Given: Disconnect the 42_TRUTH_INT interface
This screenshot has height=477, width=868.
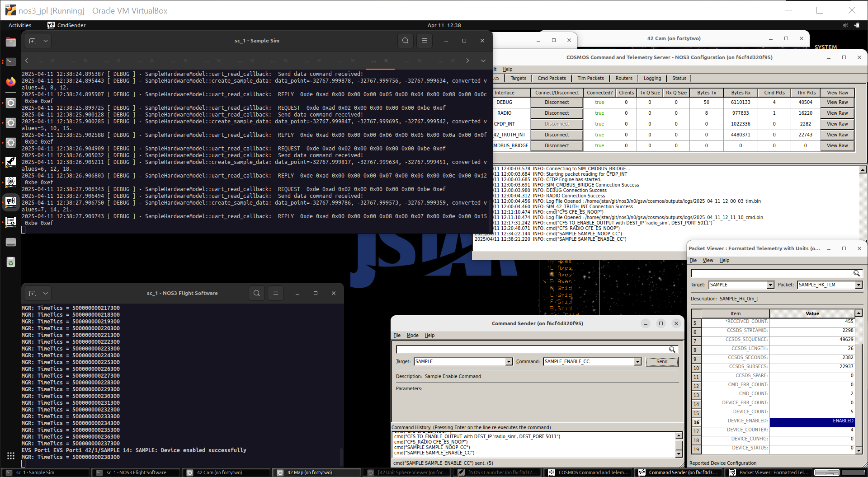Looking at the screenshot, I should (x=557, y=135).
